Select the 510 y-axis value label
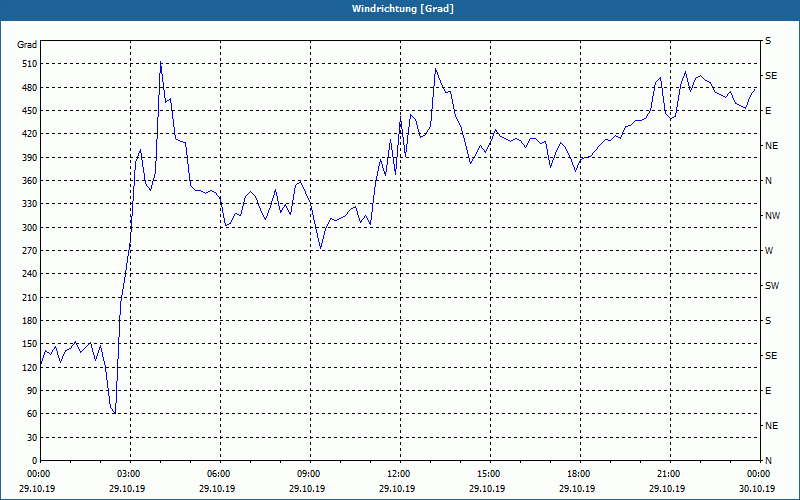The image size is (800, 500). 31,64
